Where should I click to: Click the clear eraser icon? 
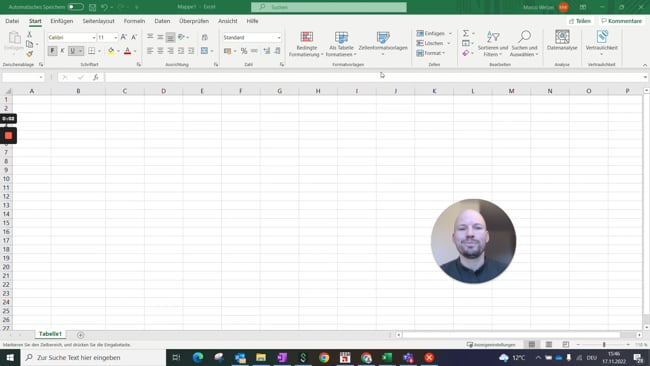pyautogui.click(x=466, y=53)
